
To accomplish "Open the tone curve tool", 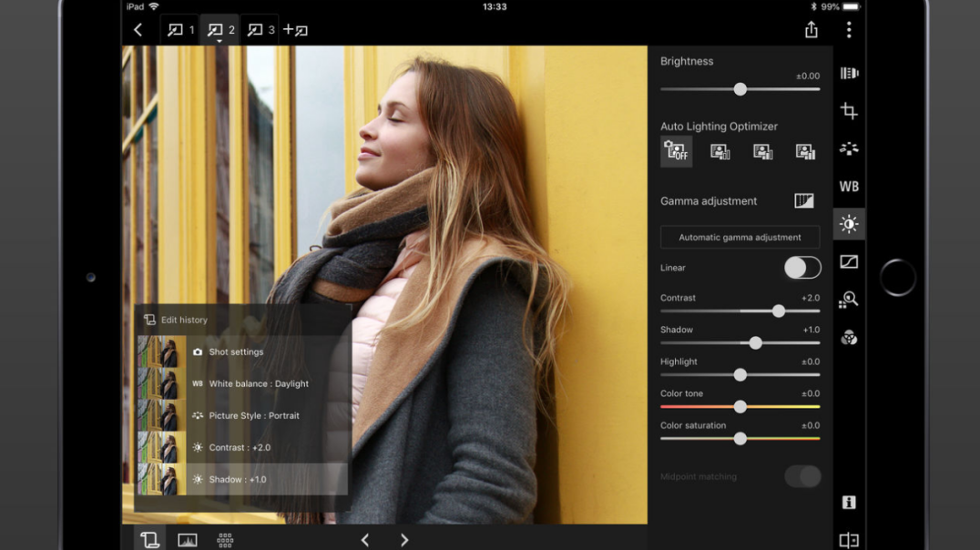I will point(849,261).
